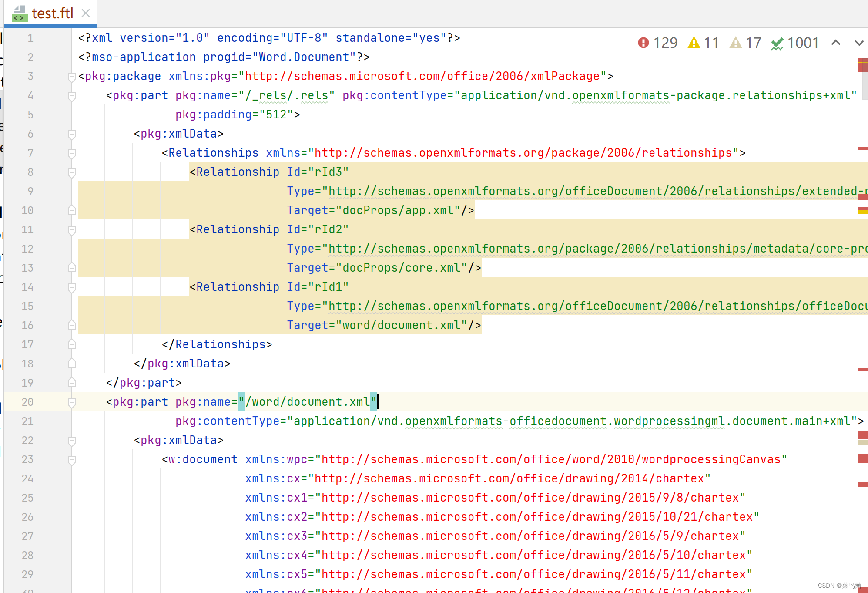
Task: Click the yellow warnings indicator (11)
Action: 694,43
